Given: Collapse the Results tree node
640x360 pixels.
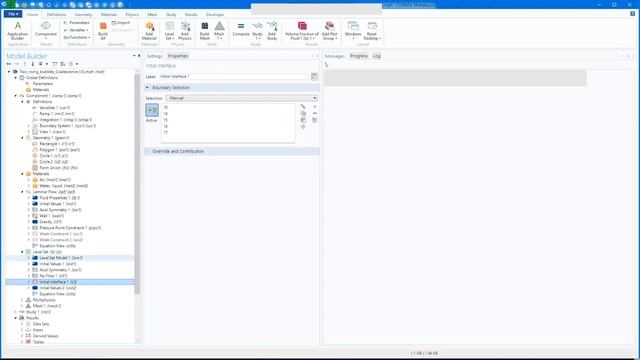Looking at the screenshot, I should (x=16, y=318).
